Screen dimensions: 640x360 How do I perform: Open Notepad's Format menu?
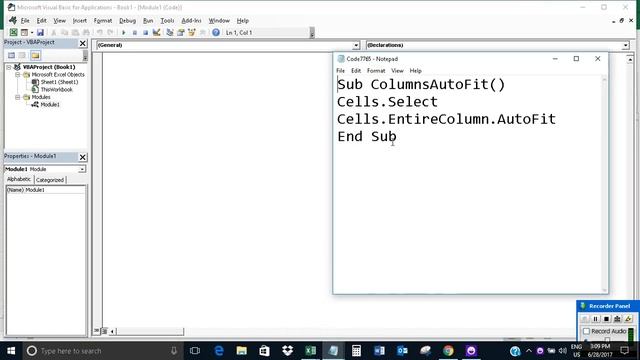(376, 71)
